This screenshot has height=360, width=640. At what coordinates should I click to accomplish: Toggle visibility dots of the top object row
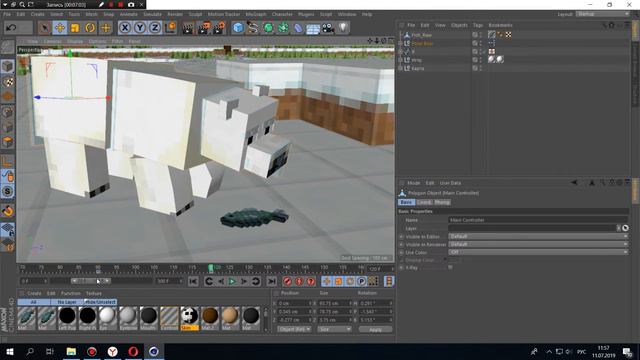point(480,35)
